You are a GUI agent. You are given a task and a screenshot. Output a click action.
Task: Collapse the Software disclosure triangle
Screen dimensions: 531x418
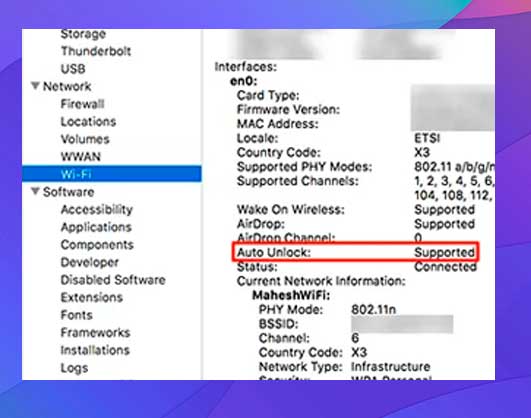[35, 191]
